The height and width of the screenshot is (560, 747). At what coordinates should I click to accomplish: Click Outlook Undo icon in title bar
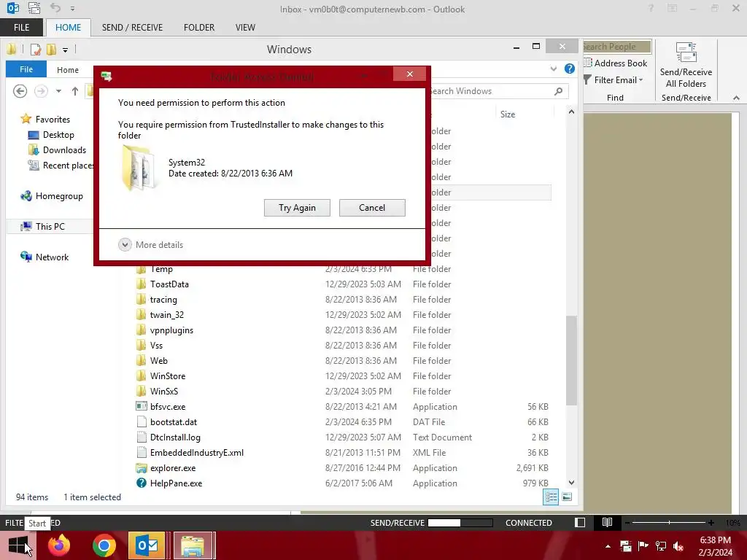pyautogui.click(x=55, y=8)
